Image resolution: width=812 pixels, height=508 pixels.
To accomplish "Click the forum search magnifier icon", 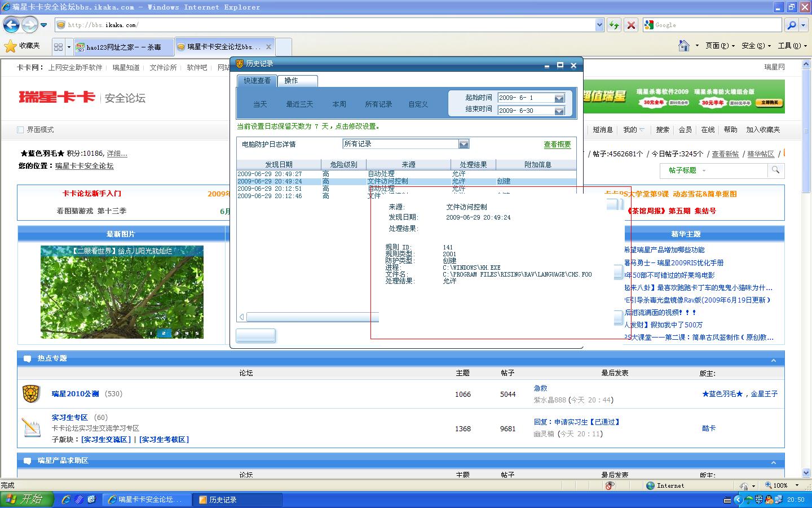I will tap(776, 170).
